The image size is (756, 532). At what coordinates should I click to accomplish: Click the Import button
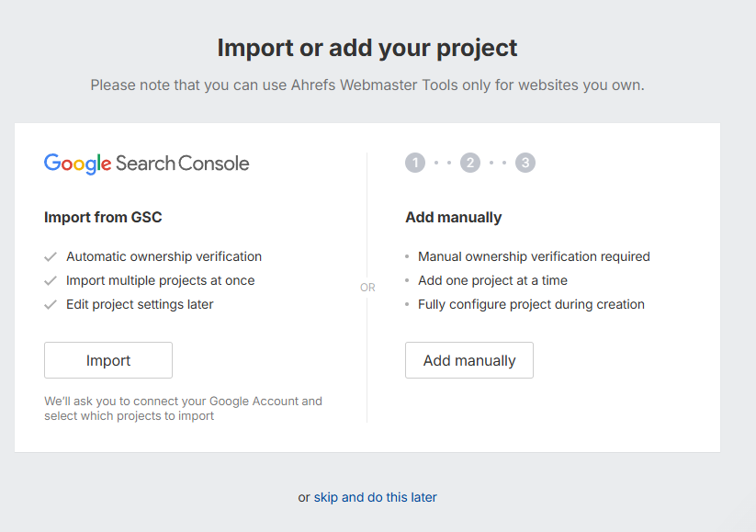(x=108, y=360)
